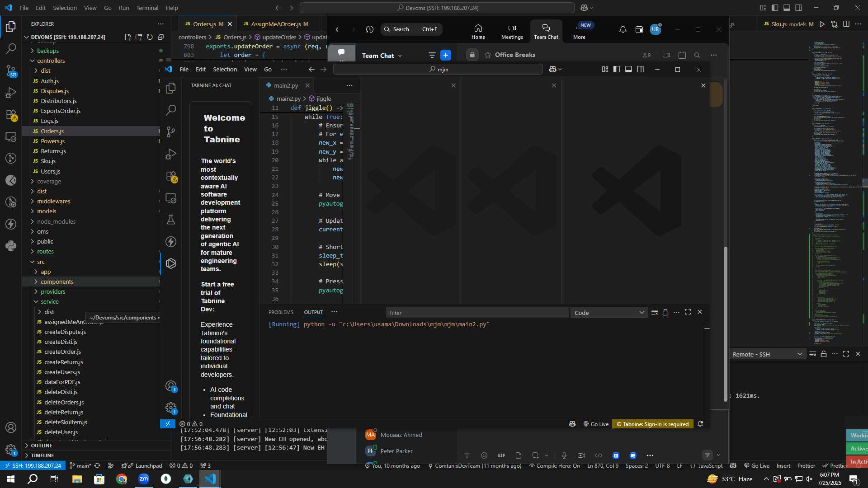868x488 pixels.
Task: Click GIF button in Zoom chat composer
Action: [501, 455]
